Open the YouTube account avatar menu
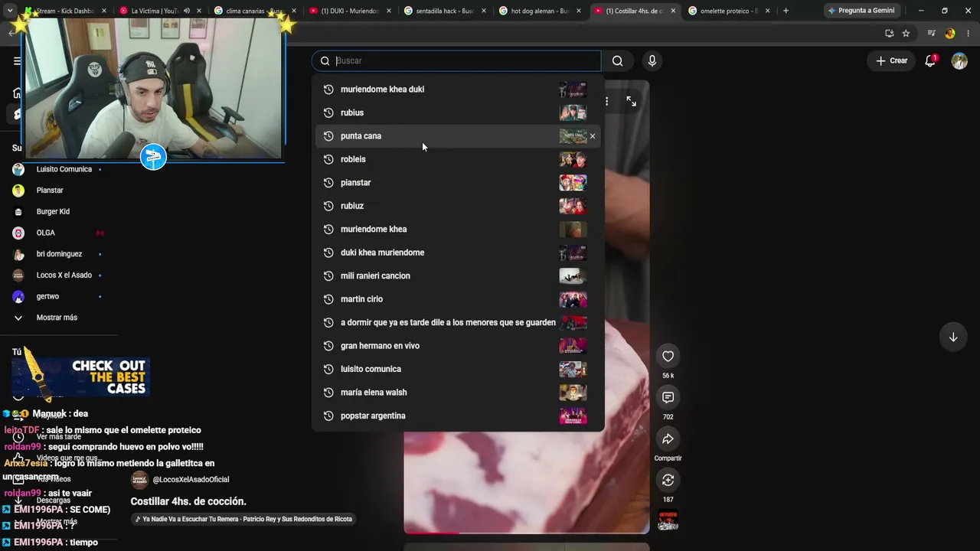This screenshot has height=551, width=980. point(959,60)
